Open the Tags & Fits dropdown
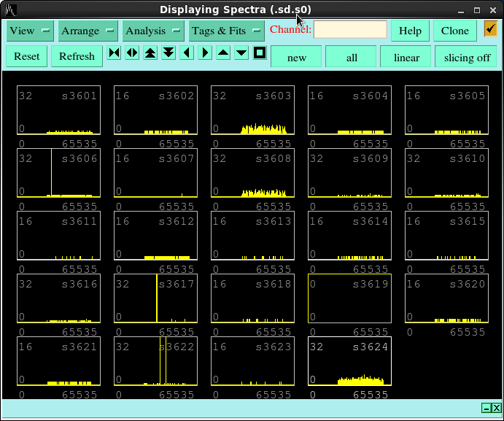This screenshot has width=504, height=421. click(x=227, y=31)
